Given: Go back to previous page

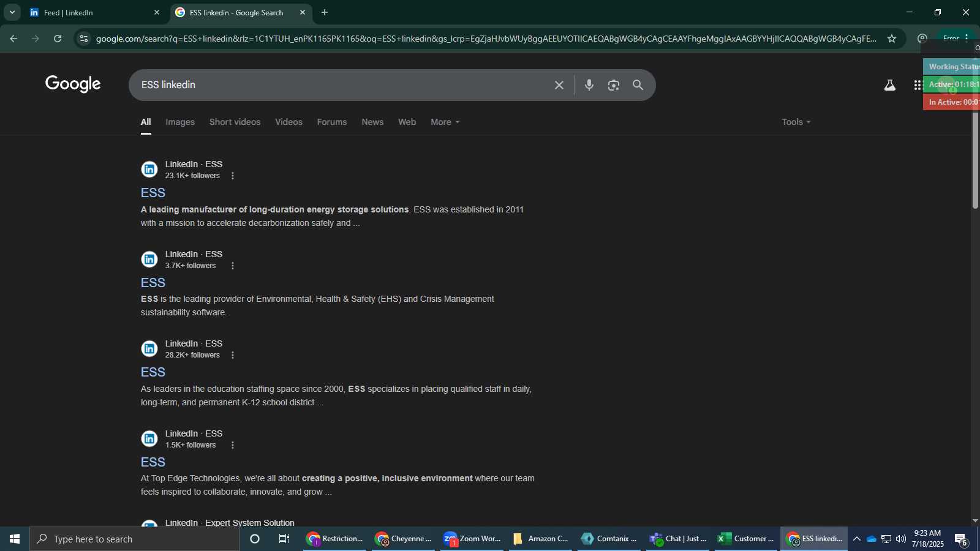Looking at the screenshot, I should click(x=13, y=39).
